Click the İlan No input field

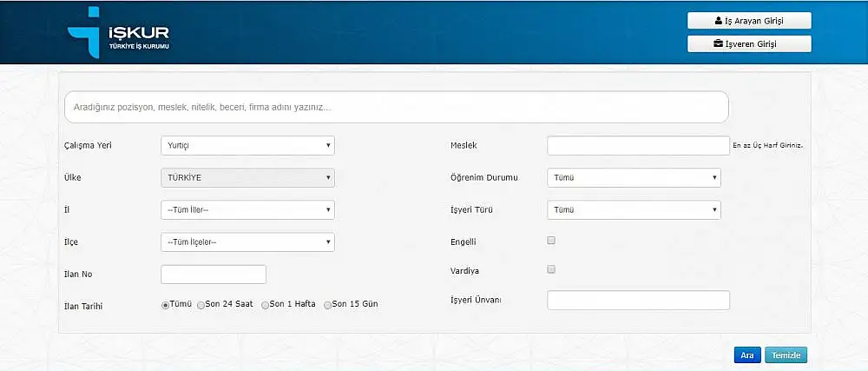(214, 275)
